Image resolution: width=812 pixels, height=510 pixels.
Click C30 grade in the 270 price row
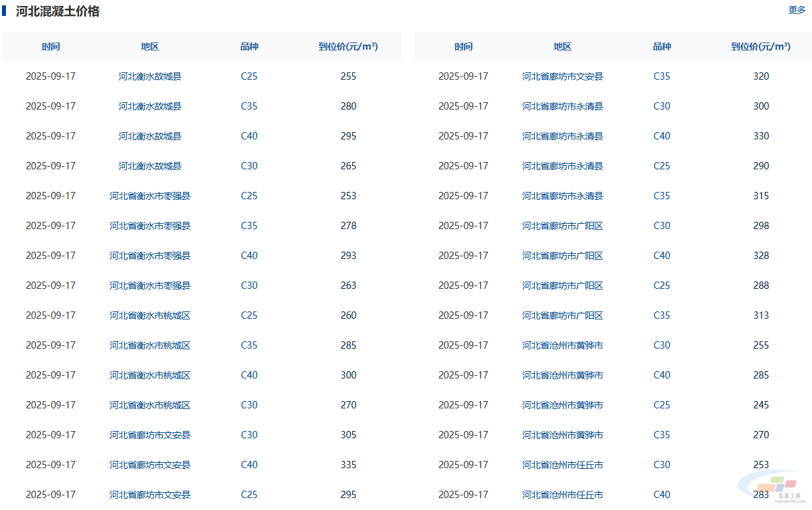tap(249, 405)
